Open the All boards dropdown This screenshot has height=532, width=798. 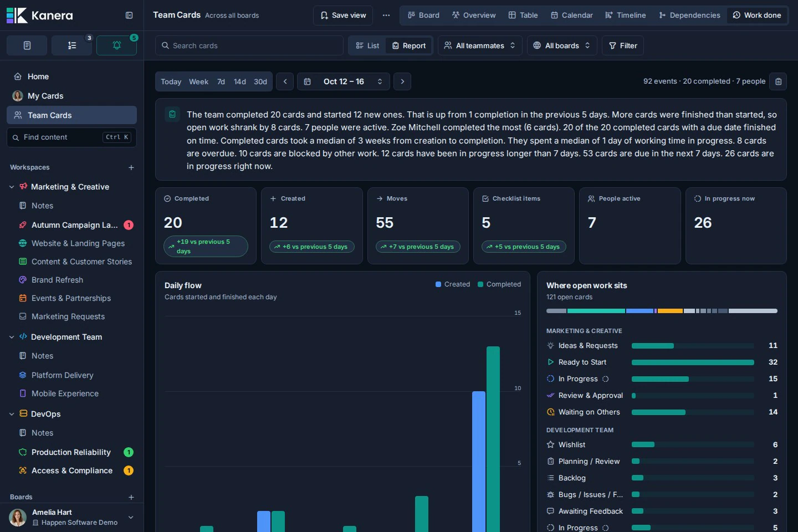pos(562,45)
